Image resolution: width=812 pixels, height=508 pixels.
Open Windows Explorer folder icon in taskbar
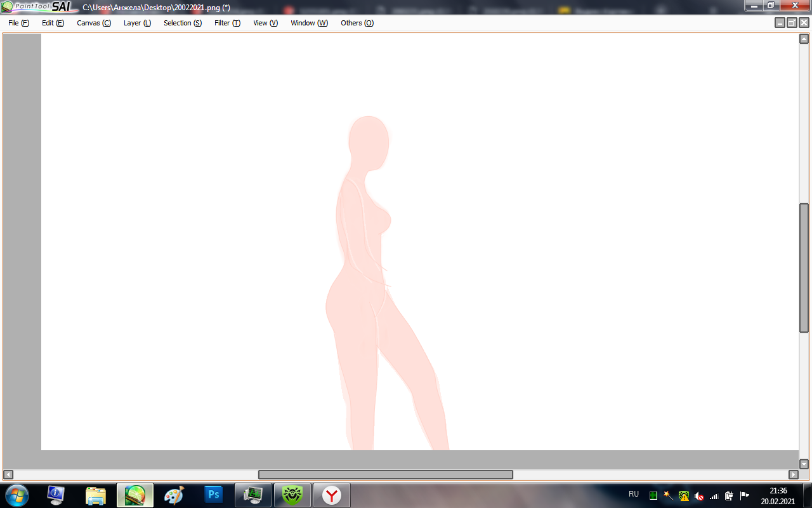[x=96, y=495]
